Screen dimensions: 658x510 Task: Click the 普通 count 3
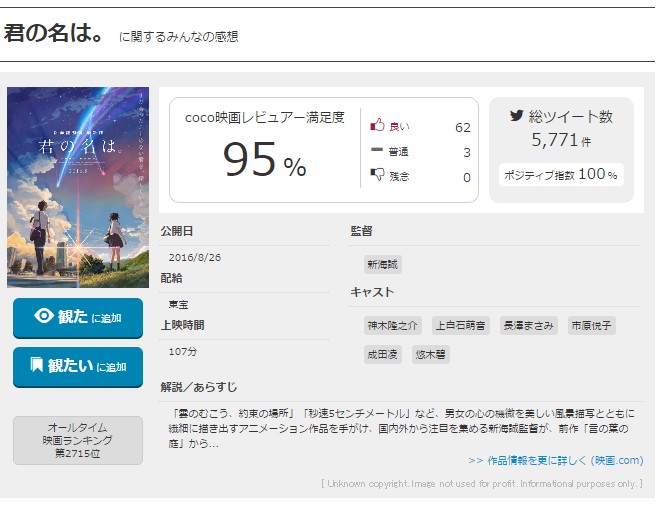(x=467, y=153)
